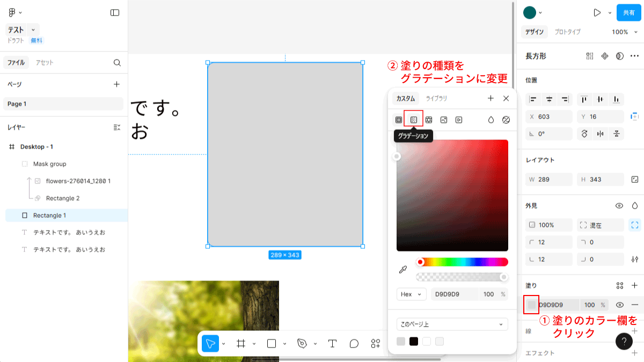The image size is (644, 362).
Task: Select the Gradient fill type icon
Action: tap(414, 120)
